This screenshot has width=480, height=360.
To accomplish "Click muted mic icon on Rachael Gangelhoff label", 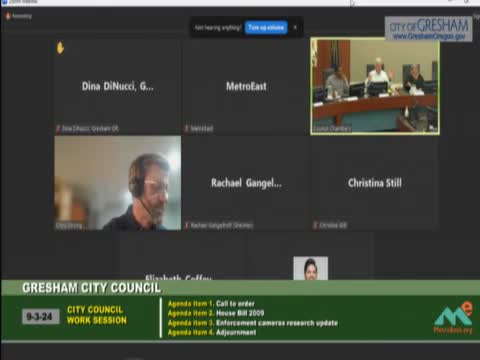I will coord(187,225).
